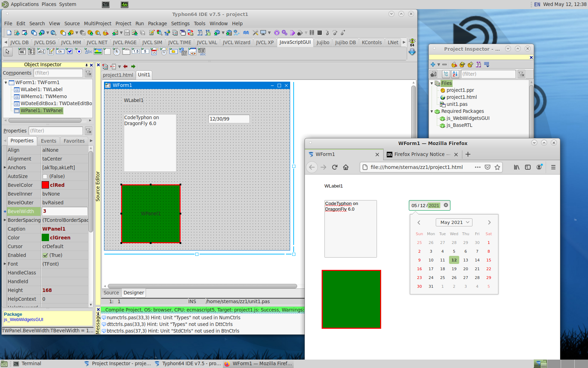Image resolution: width=588 pixels, height=368 pixels.
Task: Click the Properties filter field
Action: pyautogui.click(x=56, y=131)
